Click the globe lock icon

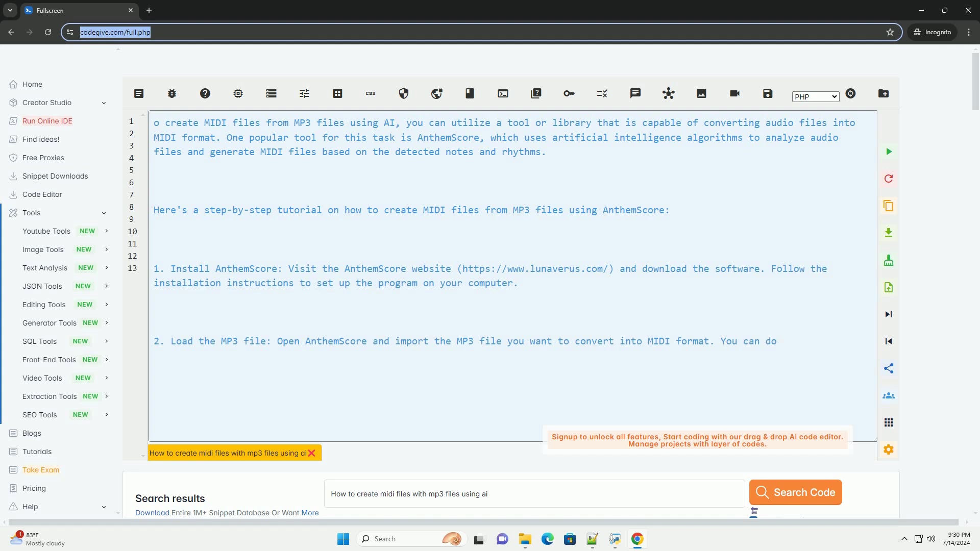pyautogui.click(x=437, y=93)
